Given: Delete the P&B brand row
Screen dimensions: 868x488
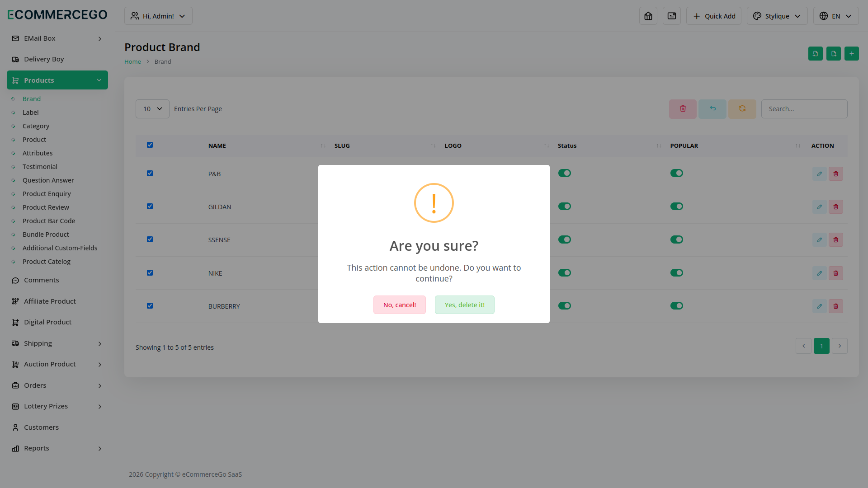Looking at the screenshot, I should pos(835,174).
